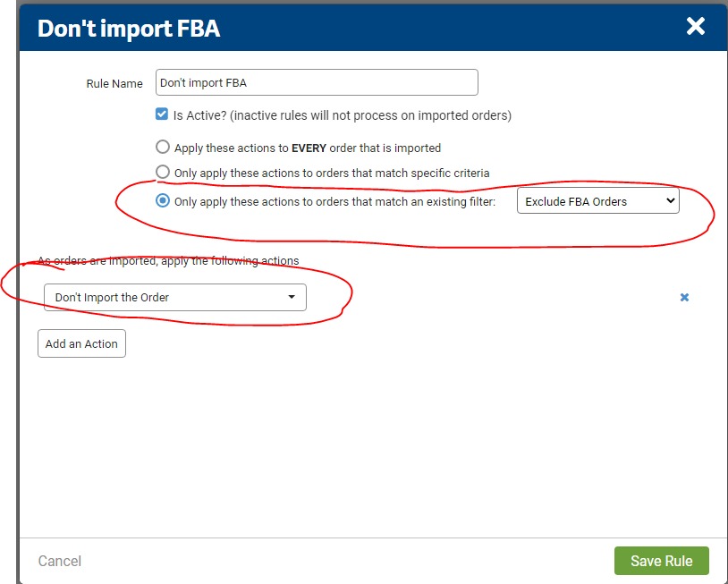This screenshot has height=584, width=728.
Task: Close the Don't import FBA dialog
Action: coord(695,27)
